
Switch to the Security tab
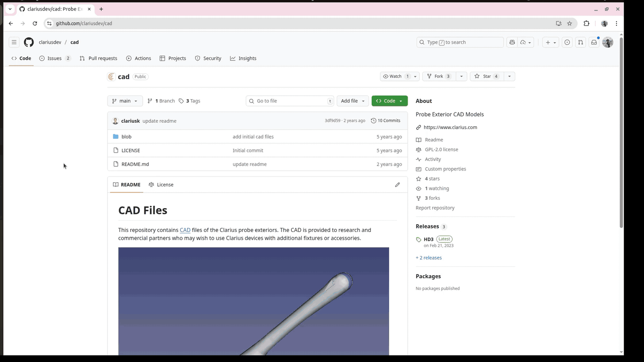[208, 58]
